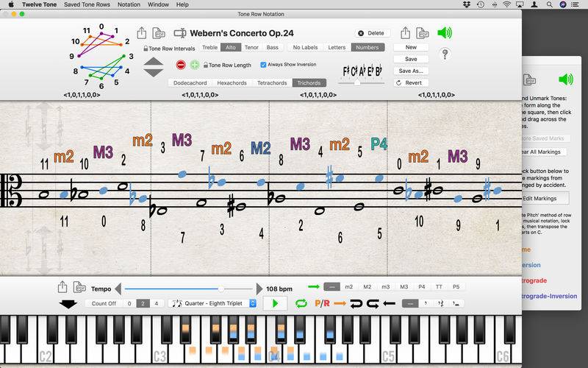
Task: Click the up triangle below Tone Row Intervals
Action: (154, 62)
